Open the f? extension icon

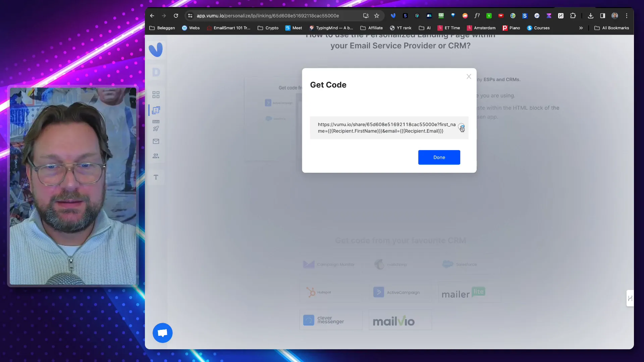(x=477, y=16)
